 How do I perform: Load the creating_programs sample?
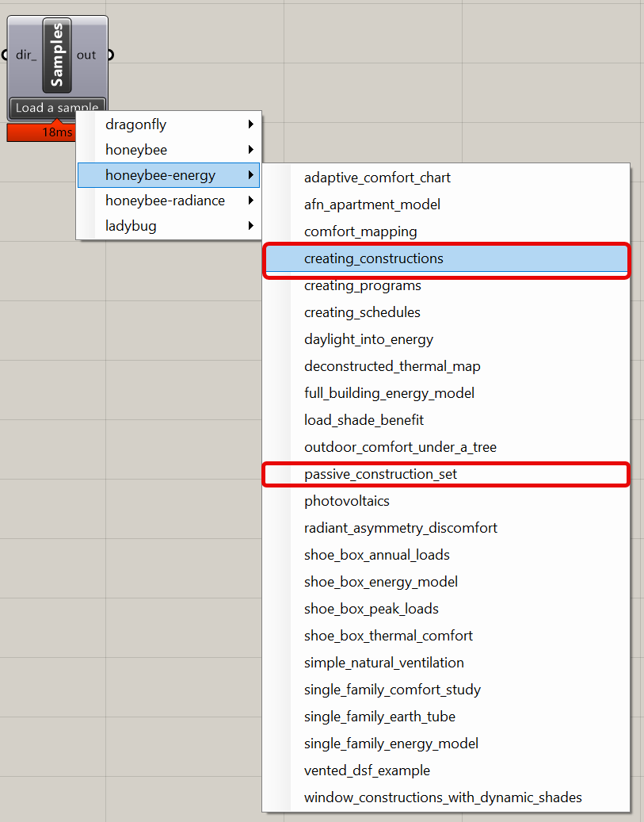[x=446, y=285]
